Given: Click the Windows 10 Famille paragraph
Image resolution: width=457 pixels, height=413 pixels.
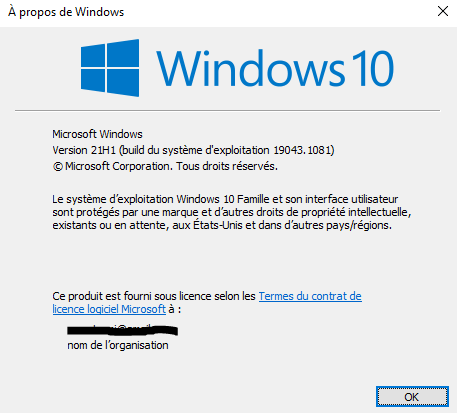Looking at the screenshot, I should [232, 212].
